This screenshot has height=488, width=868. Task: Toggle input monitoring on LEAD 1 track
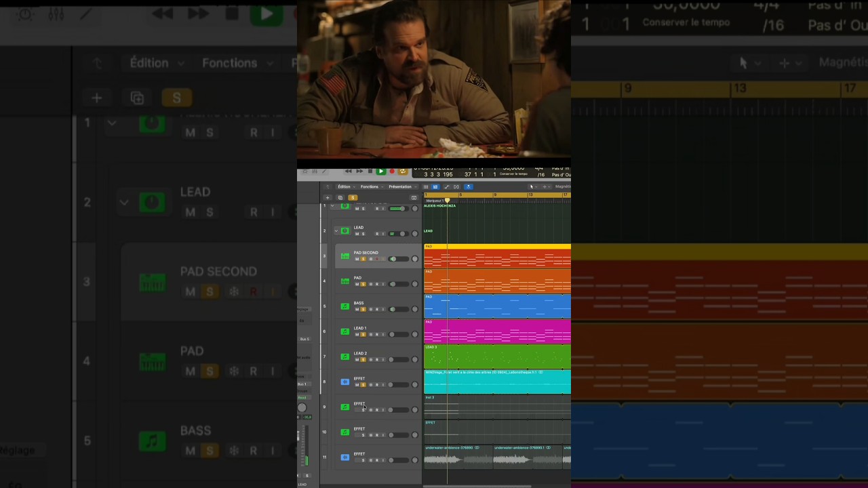tap(383, 334)
